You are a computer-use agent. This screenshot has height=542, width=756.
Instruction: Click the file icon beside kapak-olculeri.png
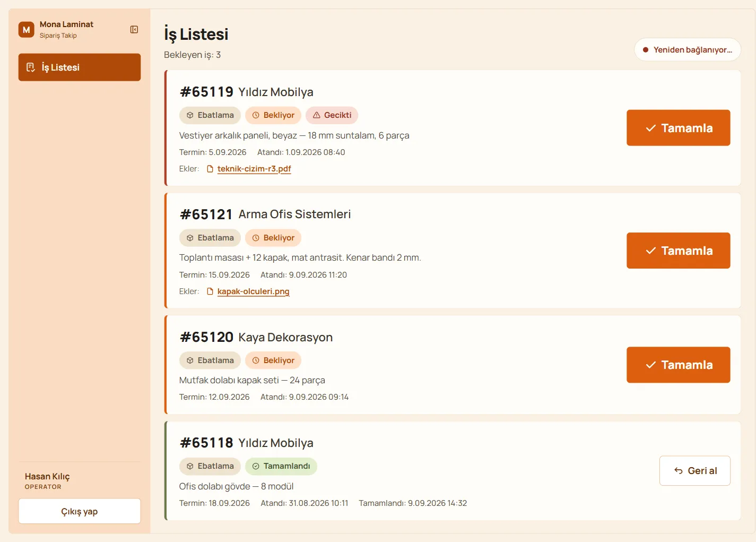coord(210,291)
